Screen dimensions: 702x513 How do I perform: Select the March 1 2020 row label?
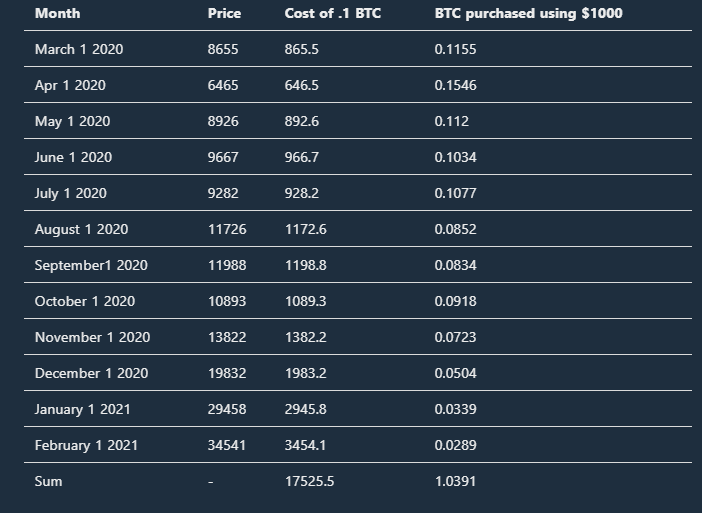click(79, 49)
